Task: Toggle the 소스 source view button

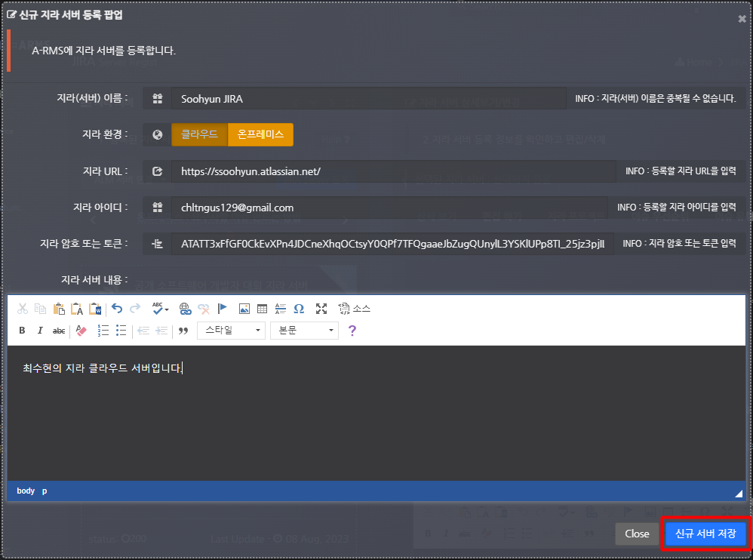Action: coord(355,308)
